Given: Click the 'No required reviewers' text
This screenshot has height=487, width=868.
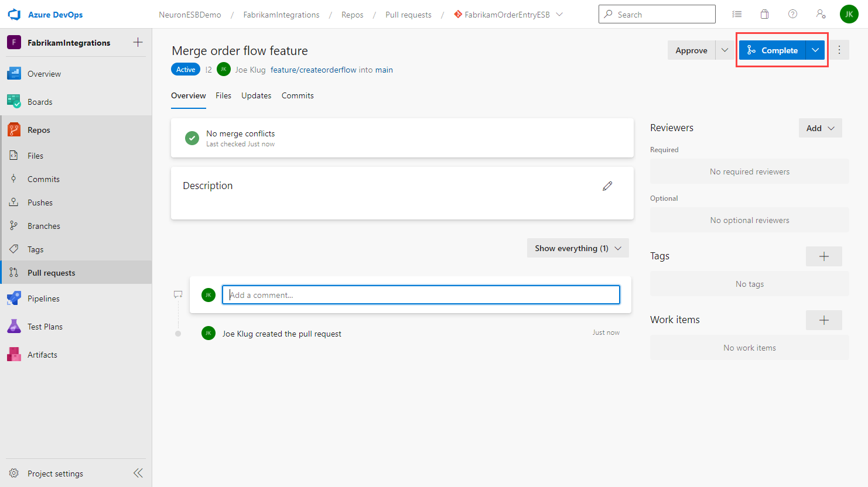Looking at the screenshot, I should coord(750,172).
